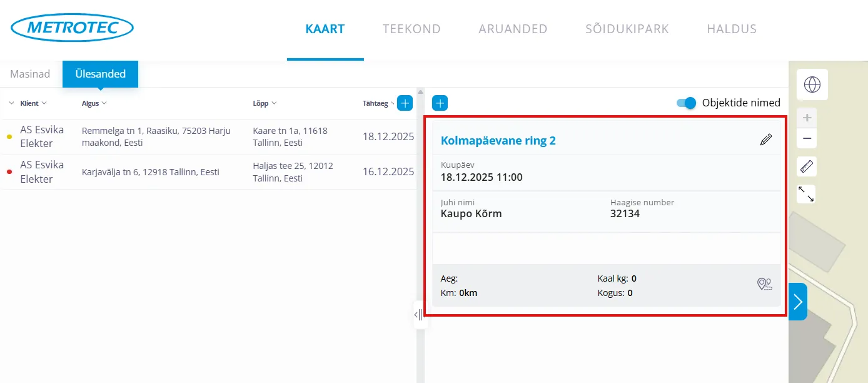Click the route map pin icon

pyautogui.click(x=764, y=285)
